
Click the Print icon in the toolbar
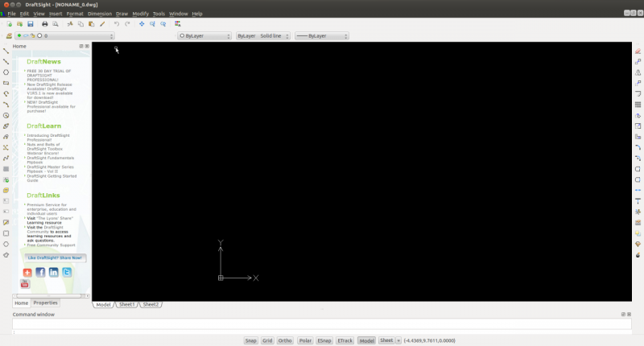44,24
